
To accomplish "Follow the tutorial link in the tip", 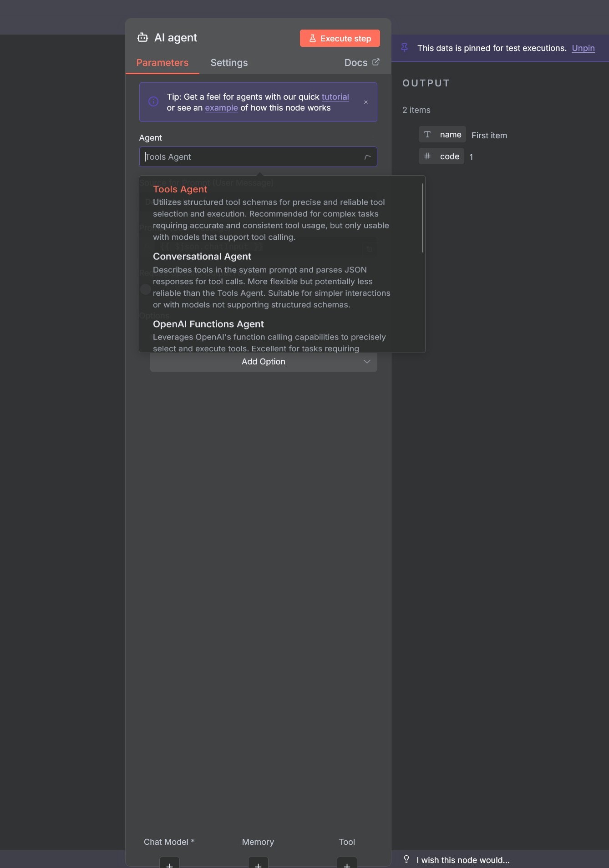I will [x=335, y=96].
